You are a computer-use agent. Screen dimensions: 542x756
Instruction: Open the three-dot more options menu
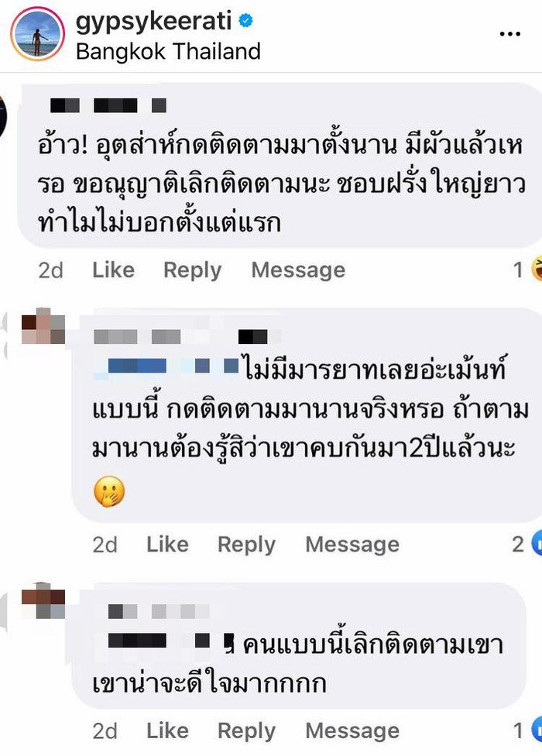click(x=509, y=34)
